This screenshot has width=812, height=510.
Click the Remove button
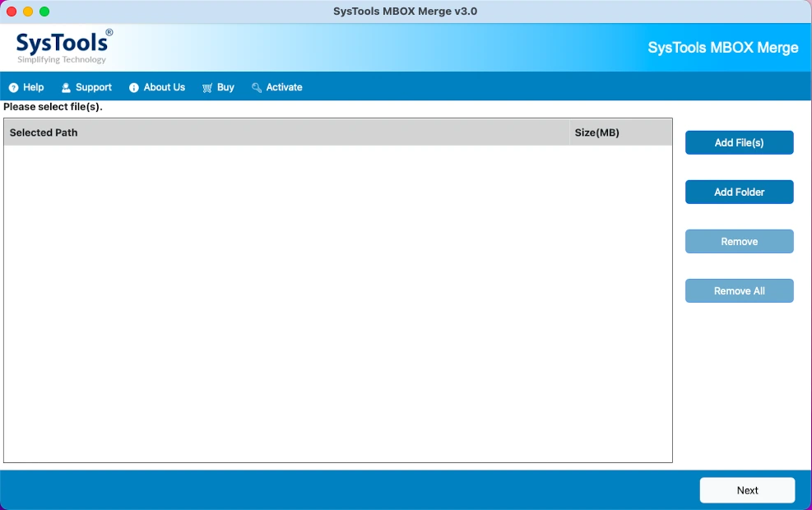(x=739, y=241)
